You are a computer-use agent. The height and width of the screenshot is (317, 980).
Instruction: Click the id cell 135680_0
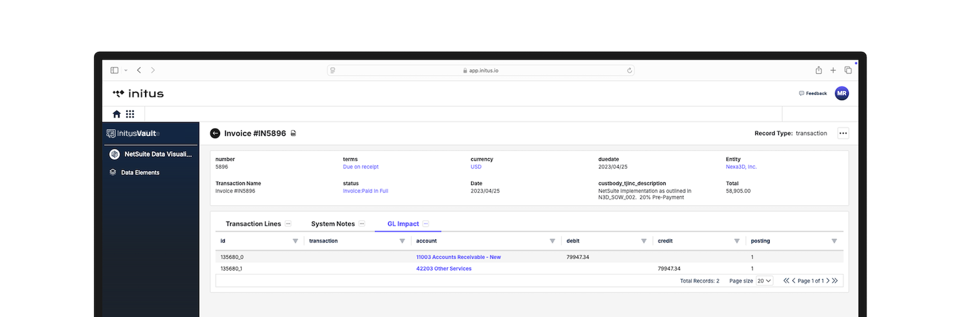(x=232, y=257)
